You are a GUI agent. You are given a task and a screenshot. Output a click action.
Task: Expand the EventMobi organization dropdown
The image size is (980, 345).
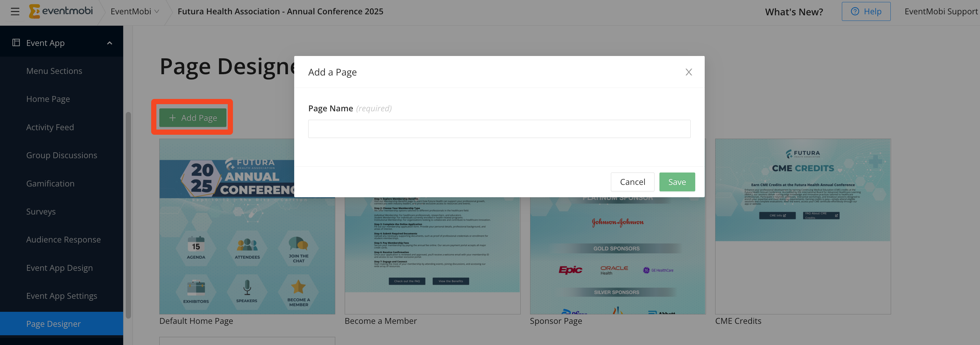[x=135, y=11]
